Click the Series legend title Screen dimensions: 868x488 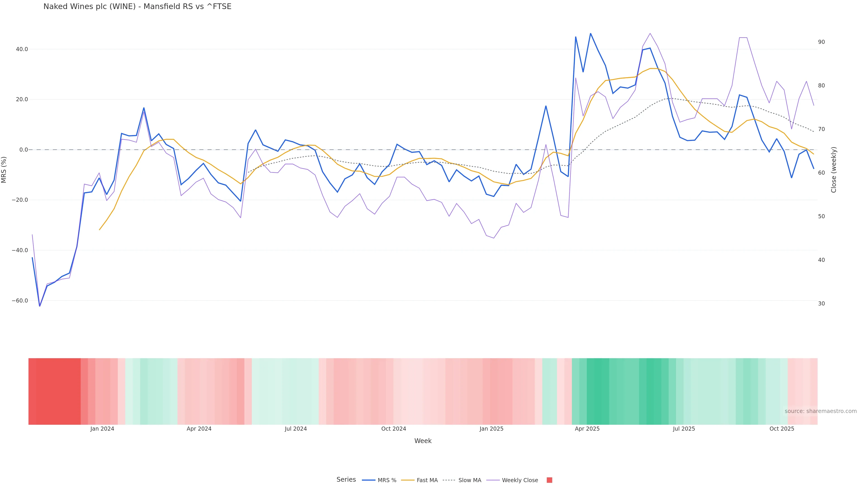click(346, 480)
